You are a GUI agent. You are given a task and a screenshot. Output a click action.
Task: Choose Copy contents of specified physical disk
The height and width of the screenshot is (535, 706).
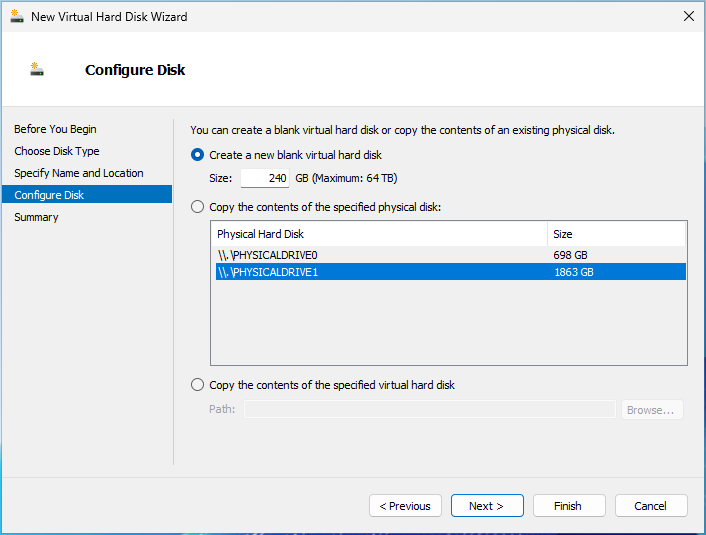(197, 207)
